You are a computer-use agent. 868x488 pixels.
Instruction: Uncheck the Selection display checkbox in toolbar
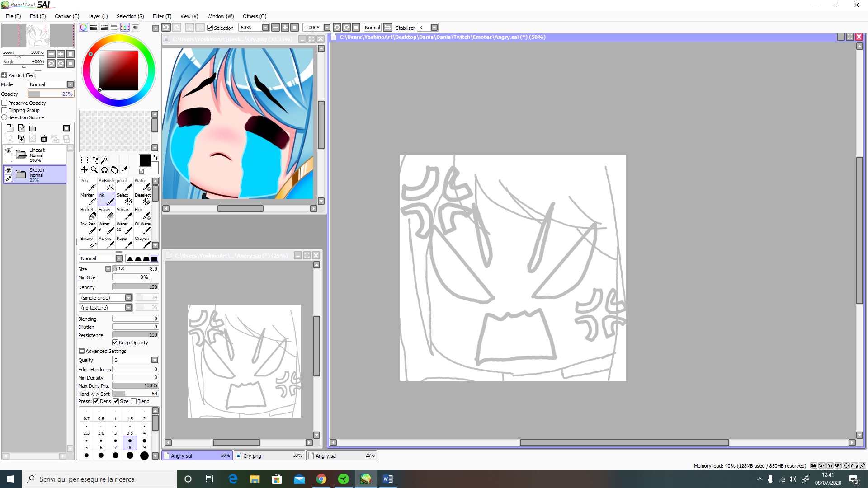click(x=210, y=28)
